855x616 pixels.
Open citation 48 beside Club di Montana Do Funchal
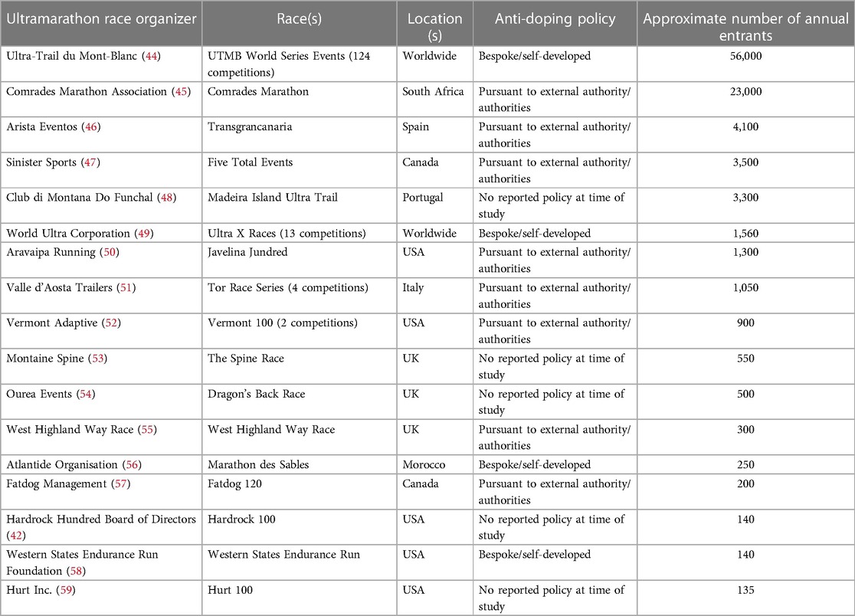click(167, 198)
